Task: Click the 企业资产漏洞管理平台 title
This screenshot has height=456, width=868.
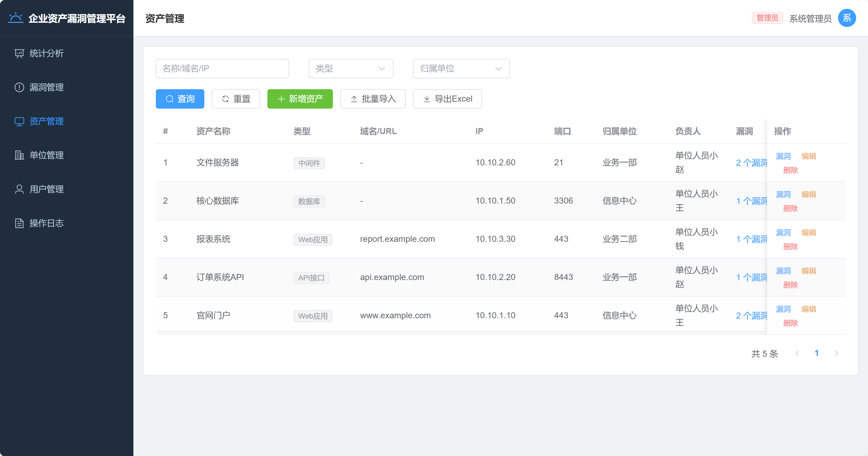Action: [x=77, y=19]
